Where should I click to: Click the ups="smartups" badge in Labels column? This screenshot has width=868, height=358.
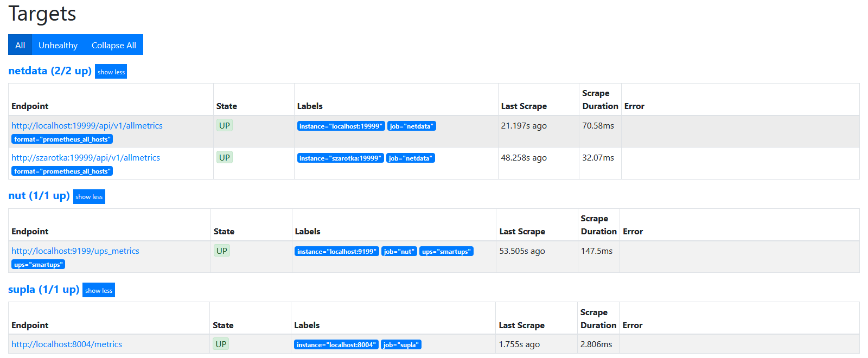pyautogui.click(x=446, y=252)
